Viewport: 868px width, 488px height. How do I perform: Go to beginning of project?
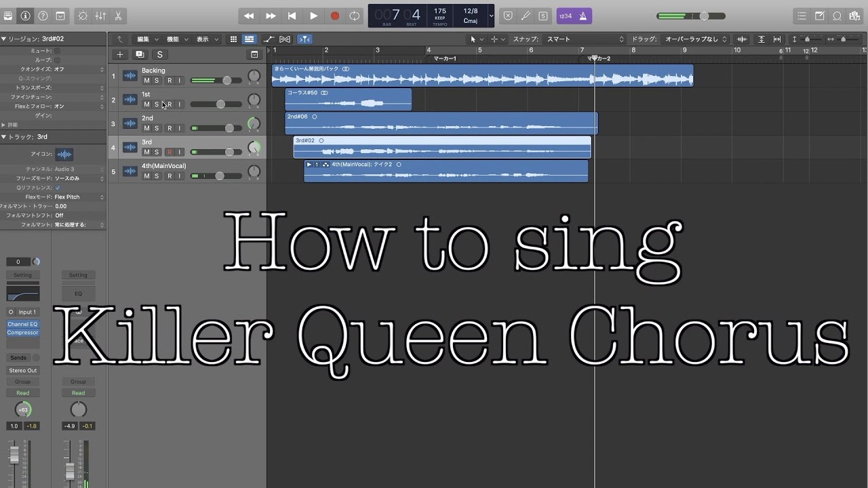[292, 16]
